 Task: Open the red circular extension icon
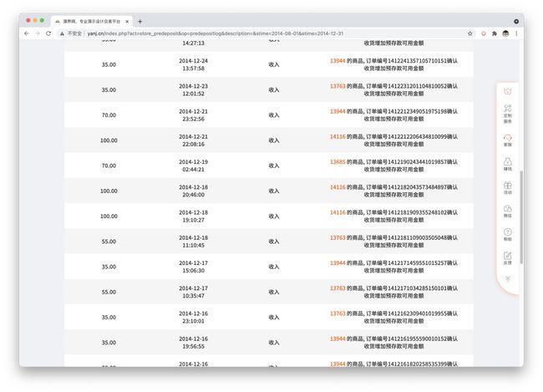[x=484, y=33]
